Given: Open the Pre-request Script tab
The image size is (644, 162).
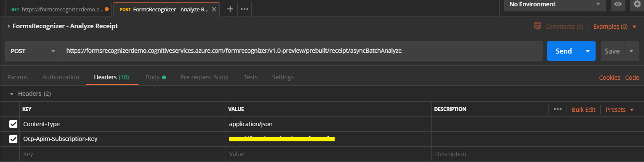Looking at the screenshot, I should 205,77.
